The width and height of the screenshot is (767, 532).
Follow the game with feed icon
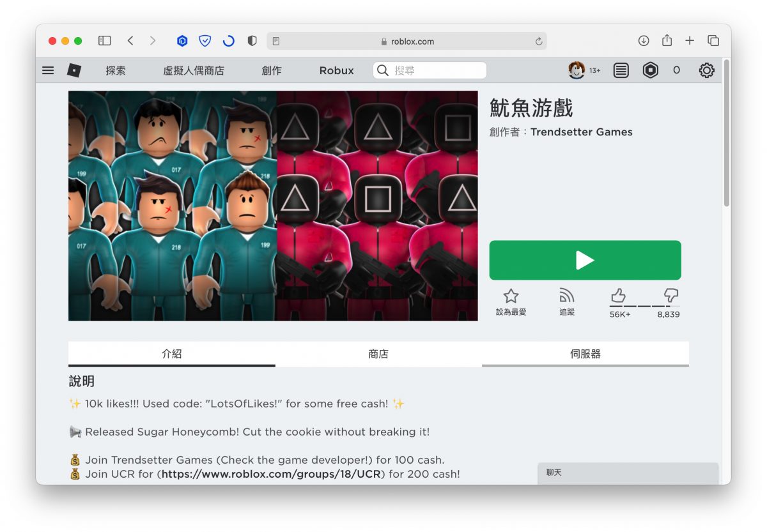(x=567, y=296)
